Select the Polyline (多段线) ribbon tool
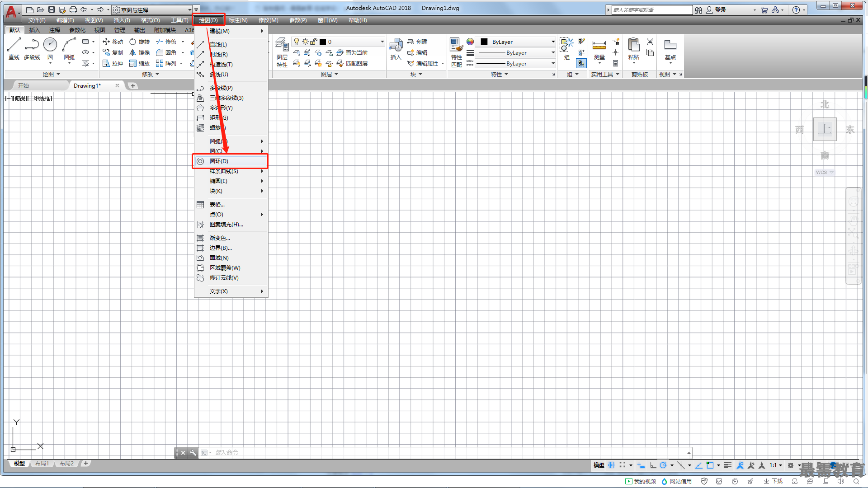This screenshot has height=488, width=868. pyautogui.click(x=32, y=49)
